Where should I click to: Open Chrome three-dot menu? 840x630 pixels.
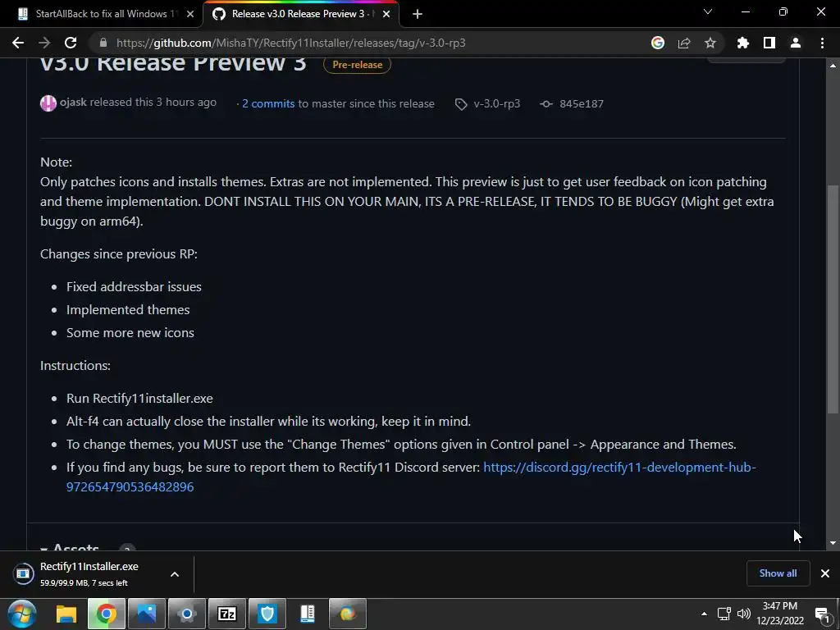coord(822,43)
